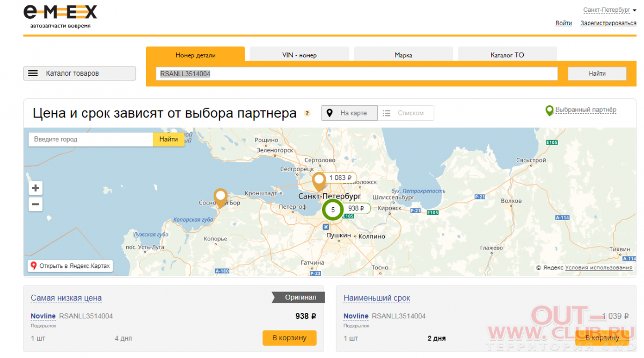
Task: Click the green cluster marker with 5
Action: [333, 209]
